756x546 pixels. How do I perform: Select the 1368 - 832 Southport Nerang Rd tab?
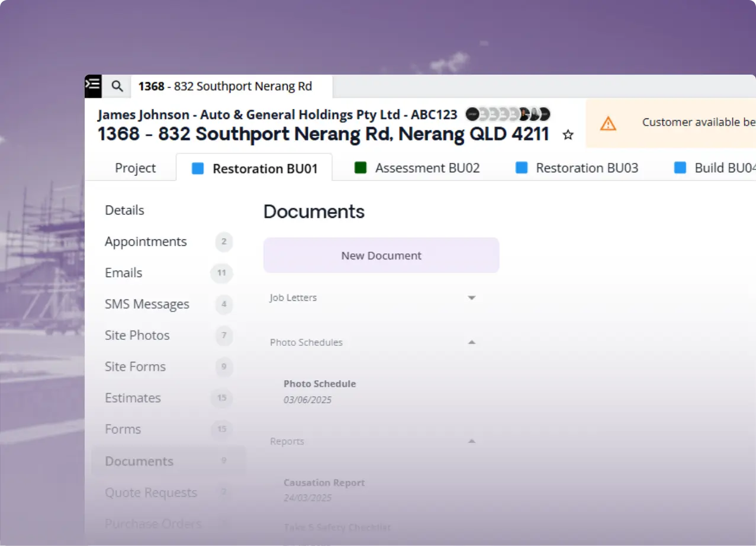coord(225,86)
